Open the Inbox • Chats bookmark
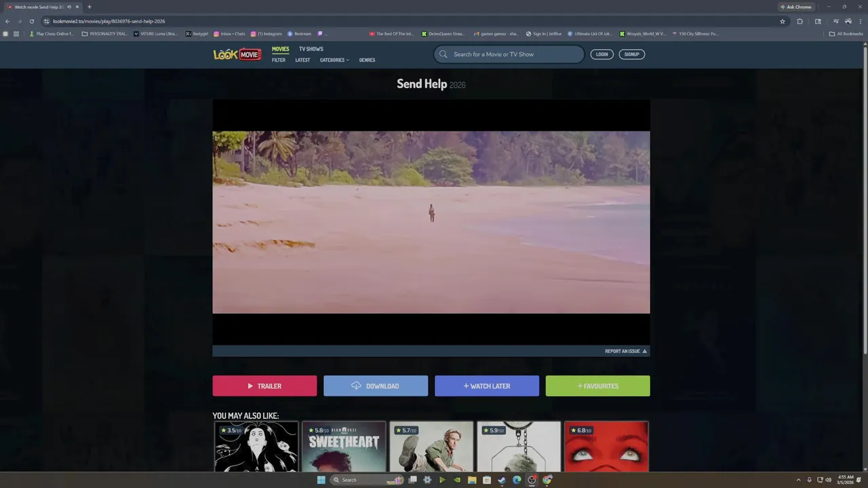 229,33
